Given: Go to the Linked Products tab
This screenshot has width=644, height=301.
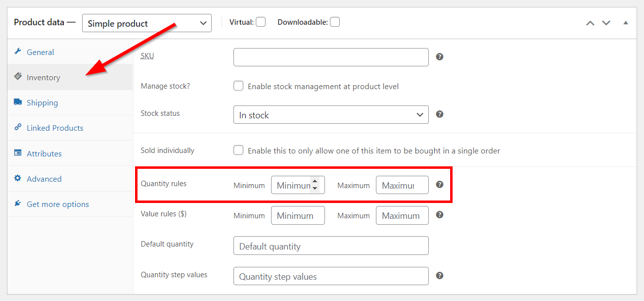Looking at the screenshot, I should point(55,128).
